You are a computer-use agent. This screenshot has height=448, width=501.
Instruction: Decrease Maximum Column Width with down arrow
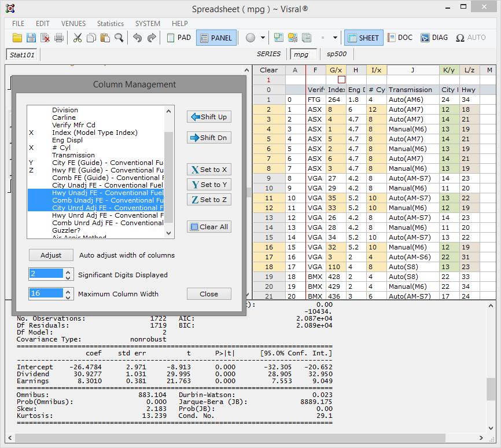(x=68, y=297)
